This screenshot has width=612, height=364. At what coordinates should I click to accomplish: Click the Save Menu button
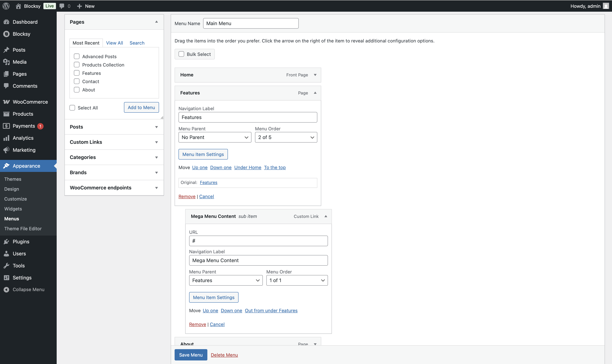191,355
